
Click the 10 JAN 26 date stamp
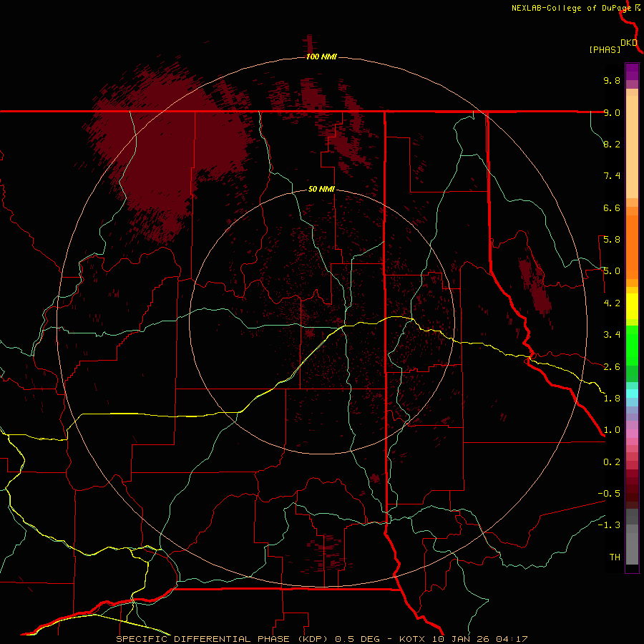(x=462, y=639)
